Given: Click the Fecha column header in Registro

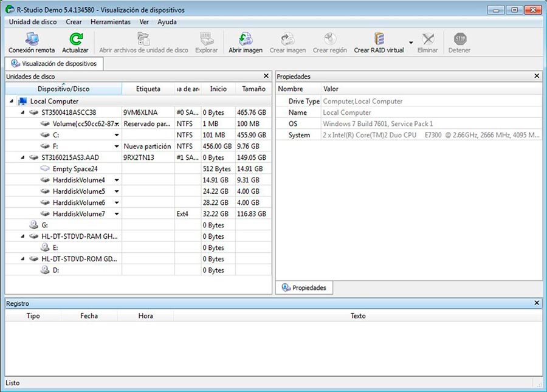Looking at the screenshot, I should (89, 316).
